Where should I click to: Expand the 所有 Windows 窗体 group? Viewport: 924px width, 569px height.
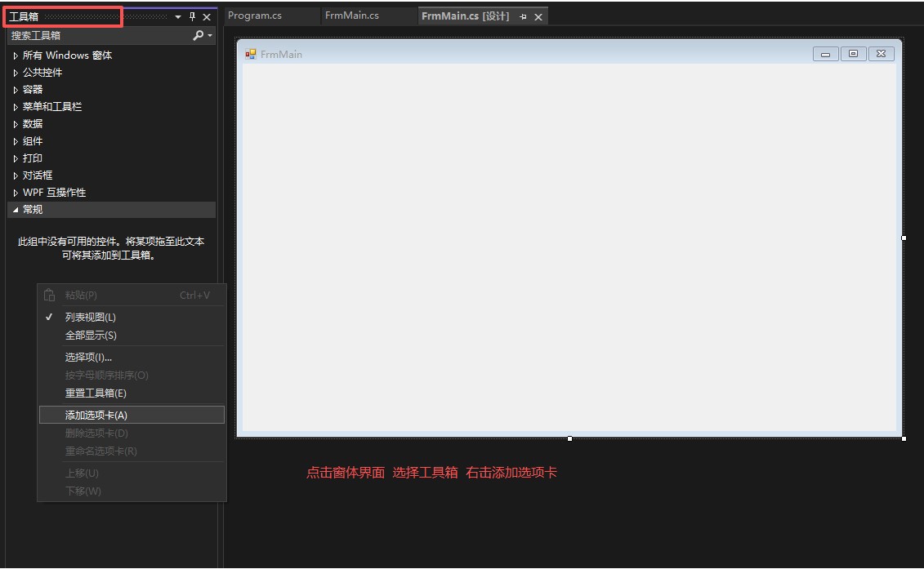click(16, 56)
